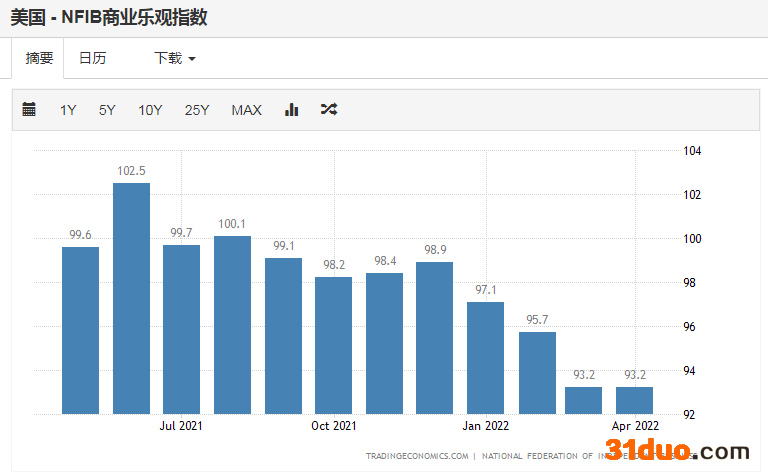Click the bar labeled 98.2

(333, 346)
